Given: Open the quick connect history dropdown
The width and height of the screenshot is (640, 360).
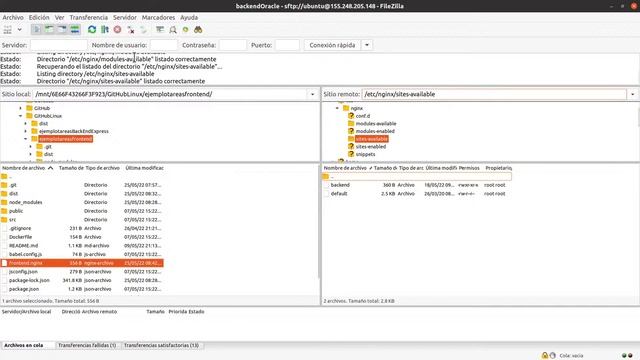Looking at the screenshot, I should 367,45.
